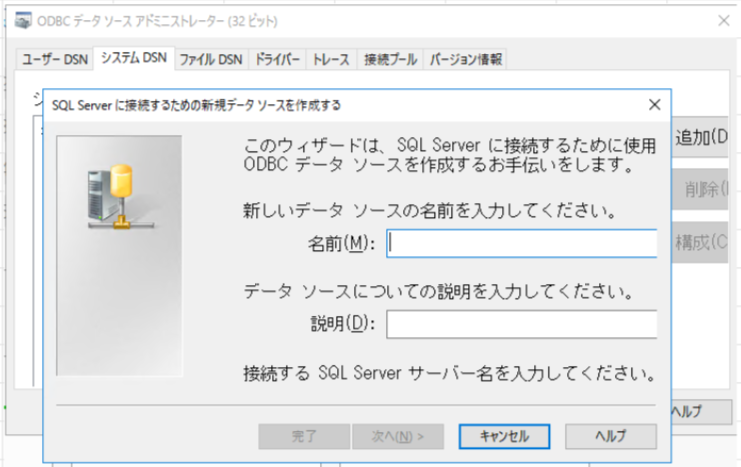This screenshot has width=741, height=467.
Task: Click the 追加 button in ODBC Administrator
Action: 700,137
